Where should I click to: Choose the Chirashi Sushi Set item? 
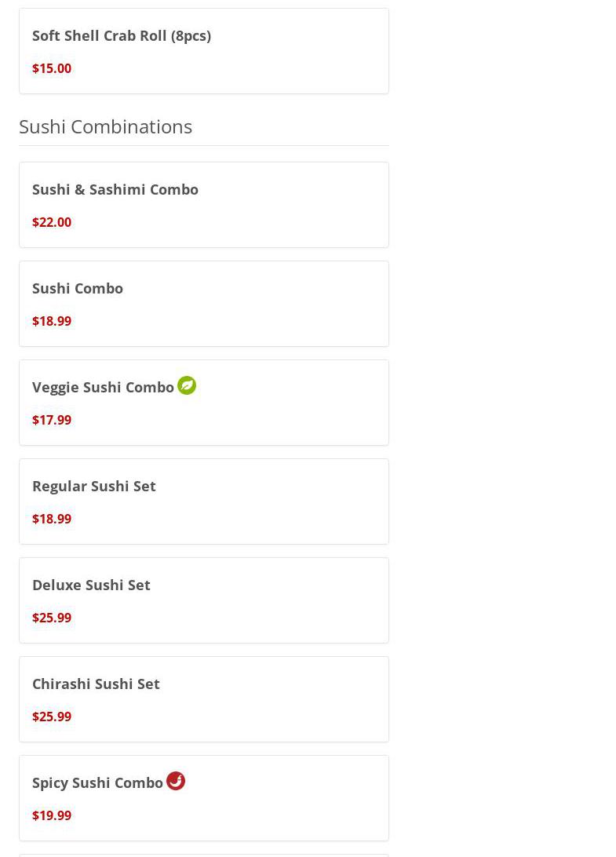(204, 699)
